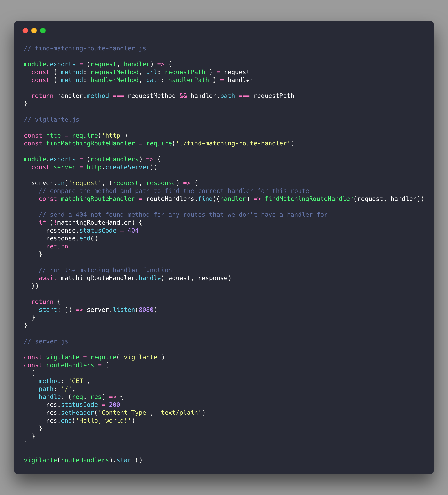Click the 'Hello, world!' string
Screen dimensions: 448x495
pos(104,421)
